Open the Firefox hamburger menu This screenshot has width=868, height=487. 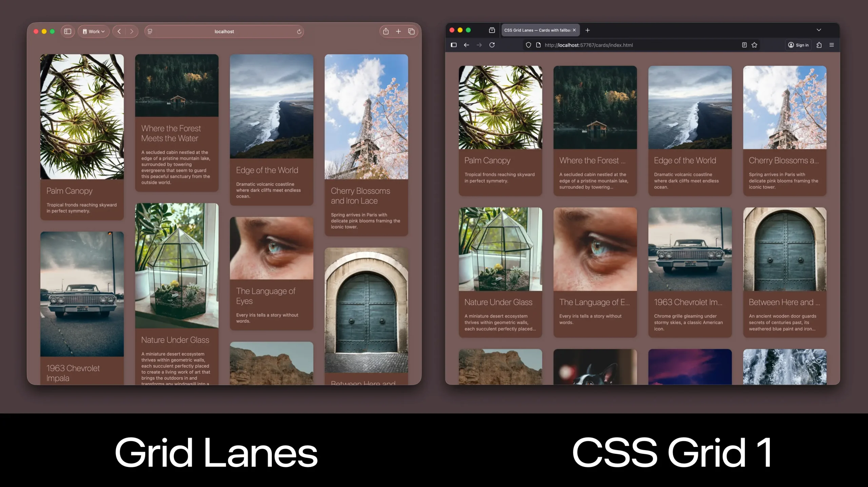[832, 45]
